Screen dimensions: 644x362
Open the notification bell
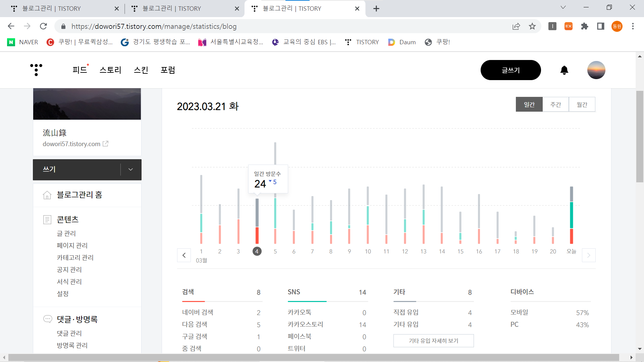[x=564, y=70]
